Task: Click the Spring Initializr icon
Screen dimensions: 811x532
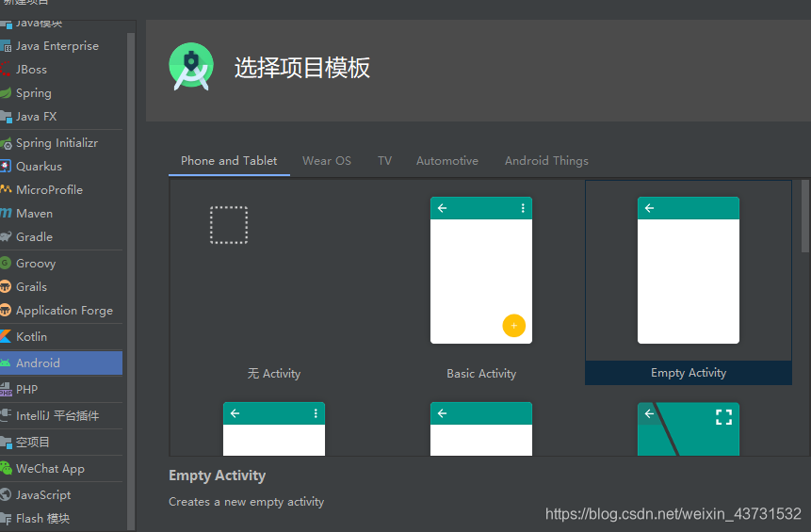Action: (x=5, y=143)
